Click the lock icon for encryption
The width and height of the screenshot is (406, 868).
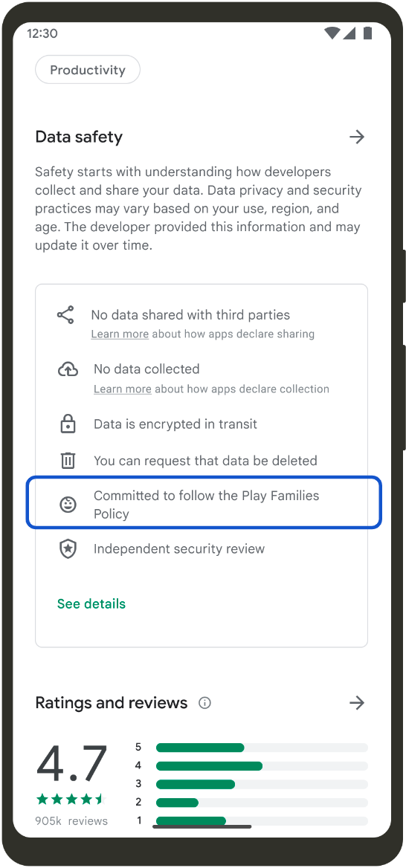[x=68, y=424]
